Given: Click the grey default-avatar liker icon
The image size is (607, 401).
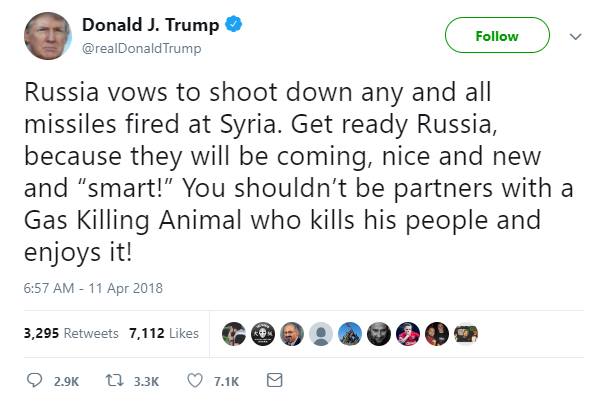Looking at the screenshot, I should tap(320, 334).
